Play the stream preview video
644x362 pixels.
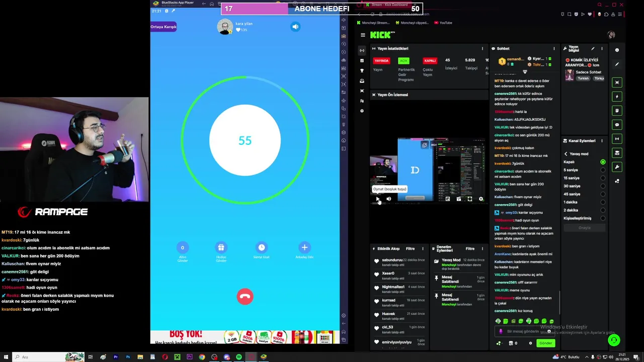(x=377, y=199)
